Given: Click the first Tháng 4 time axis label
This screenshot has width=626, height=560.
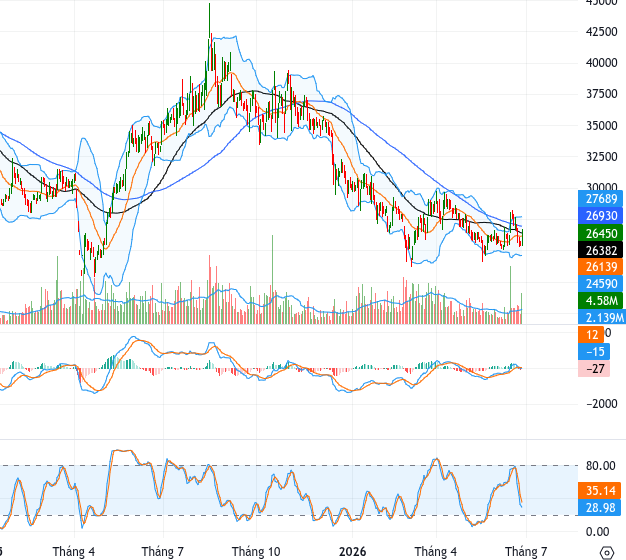Looking at the screenshot, I should pyautogui.click(x=73, y=552).
